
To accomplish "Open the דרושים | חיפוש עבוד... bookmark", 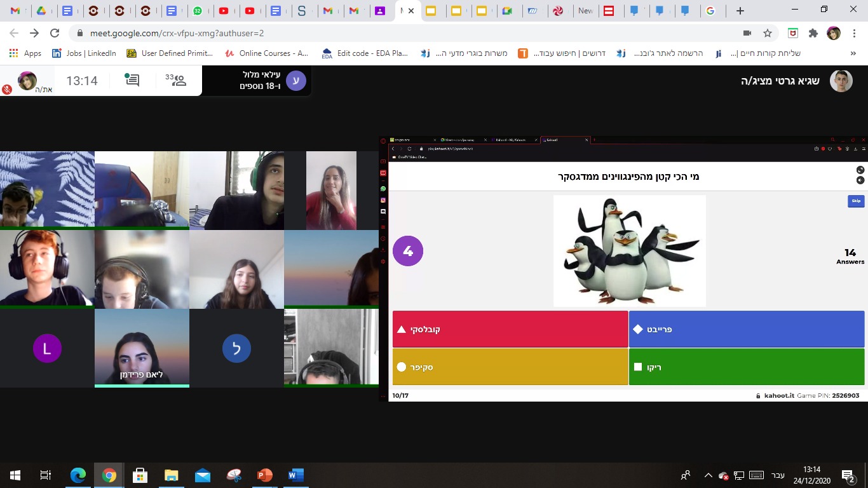I will coord(563,53).
